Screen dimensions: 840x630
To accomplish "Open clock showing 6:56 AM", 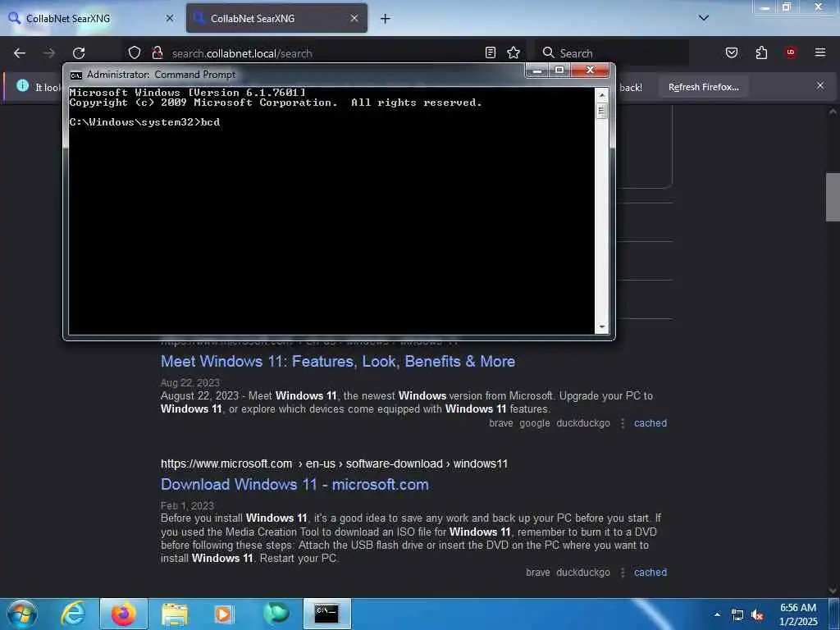I will point(798,614).
